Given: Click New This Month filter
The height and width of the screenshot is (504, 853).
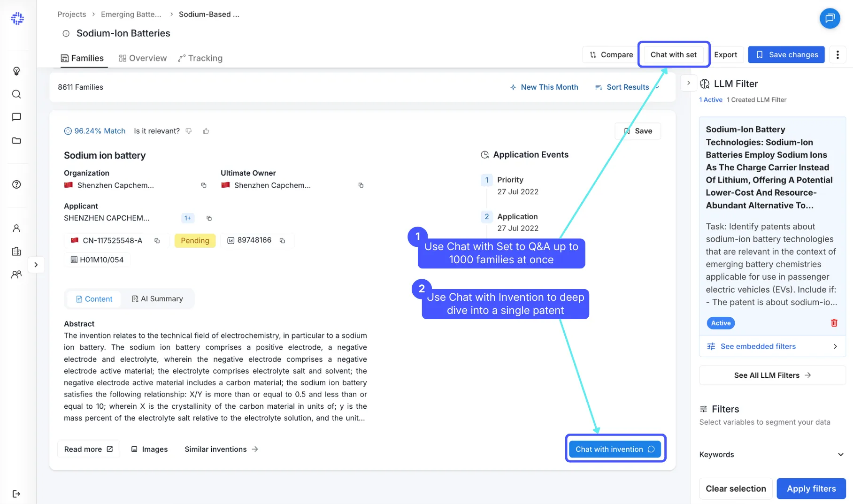Looking at the screenshot, I should [x=544, y=87].
